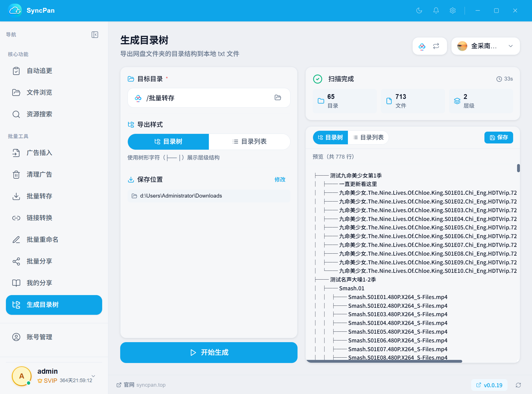Image resolution: width=532 pixels, height=394 pixels.
Task: Click the scan complete checkmark icon
Action: coord(318,79)
